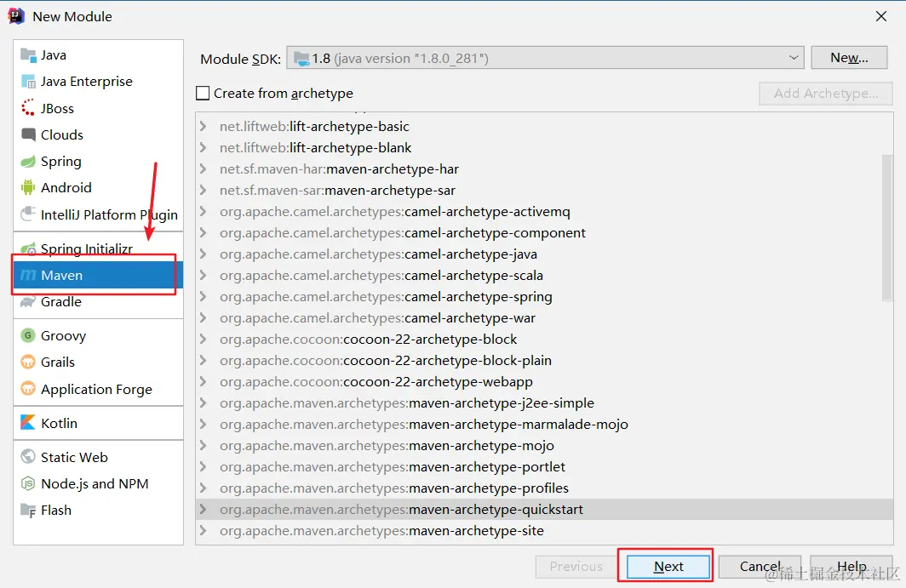This screenshot has height=588, width=906.
Task: Select Static Web module type
Action: tap(98, 457)
